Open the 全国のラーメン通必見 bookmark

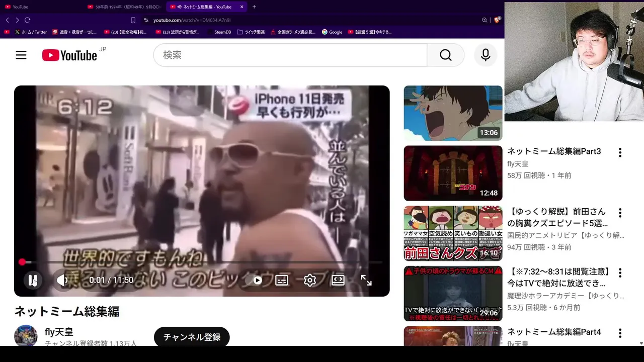(x=293, y=32)
